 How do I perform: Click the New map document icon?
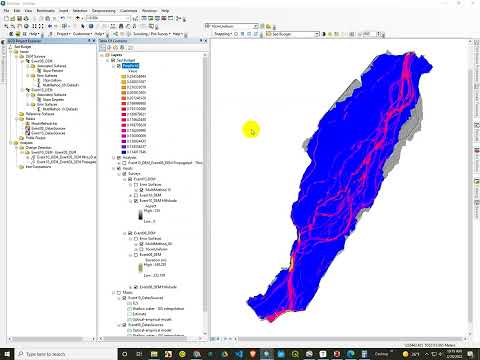point(6,19)
